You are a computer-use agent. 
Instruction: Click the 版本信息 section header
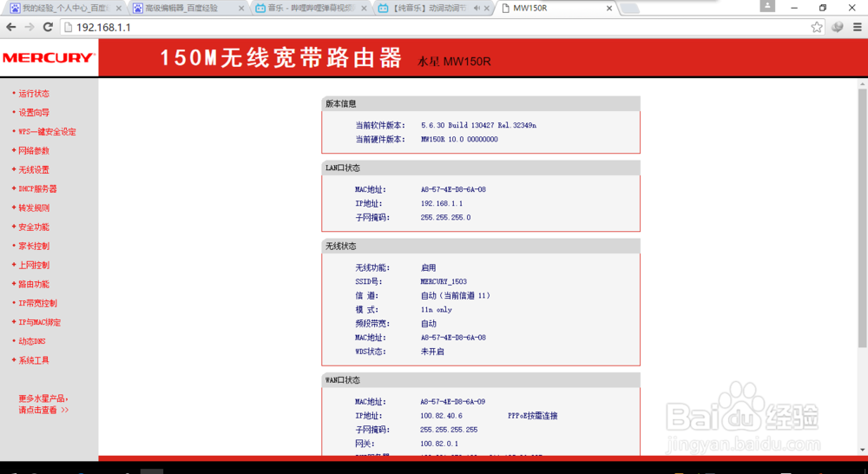(481, 103)
